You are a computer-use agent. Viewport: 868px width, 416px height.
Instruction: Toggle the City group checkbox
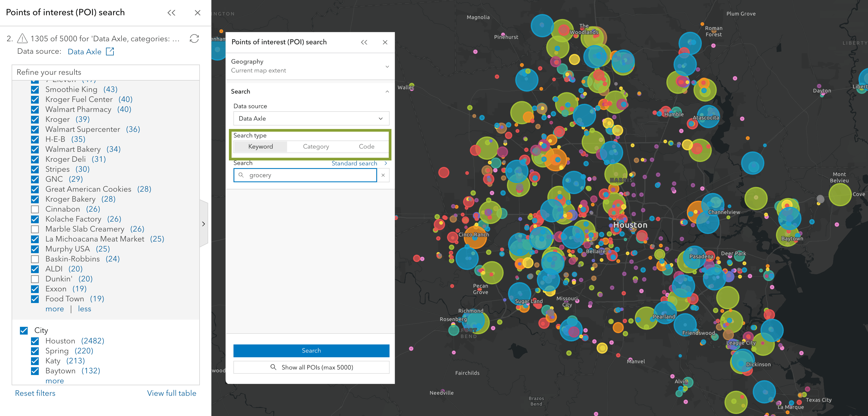[24, 330]
